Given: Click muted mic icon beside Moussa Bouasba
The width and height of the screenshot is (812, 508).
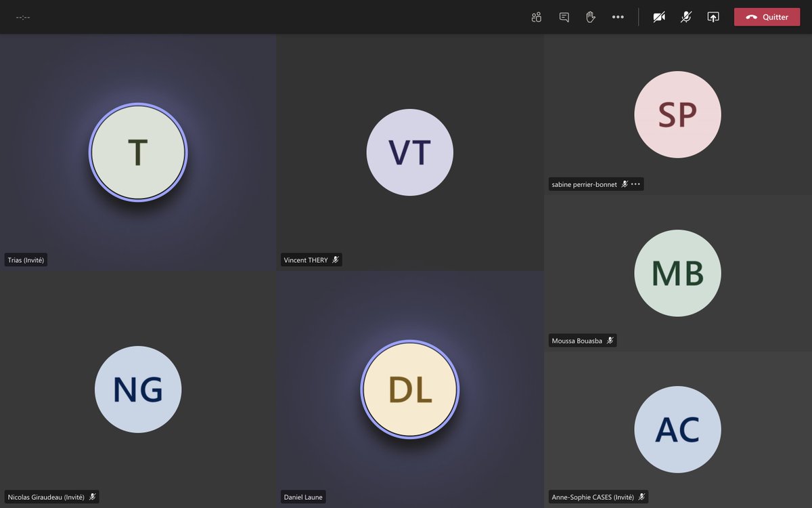Looking at the screenshot, I should 610,341.
